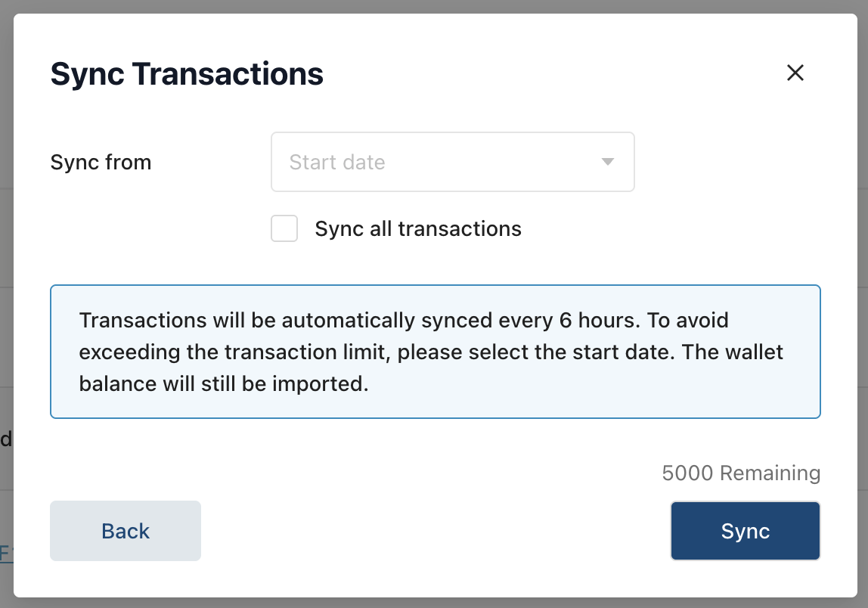Click the "Sync from" field label

pyautogui.click(x=101, y=163)
